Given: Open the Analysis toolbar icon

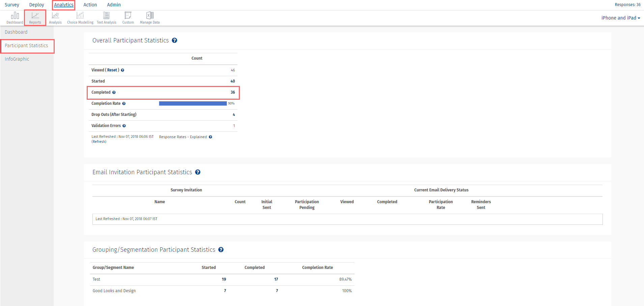Looking at the screenshot, I should click(55, 18).
